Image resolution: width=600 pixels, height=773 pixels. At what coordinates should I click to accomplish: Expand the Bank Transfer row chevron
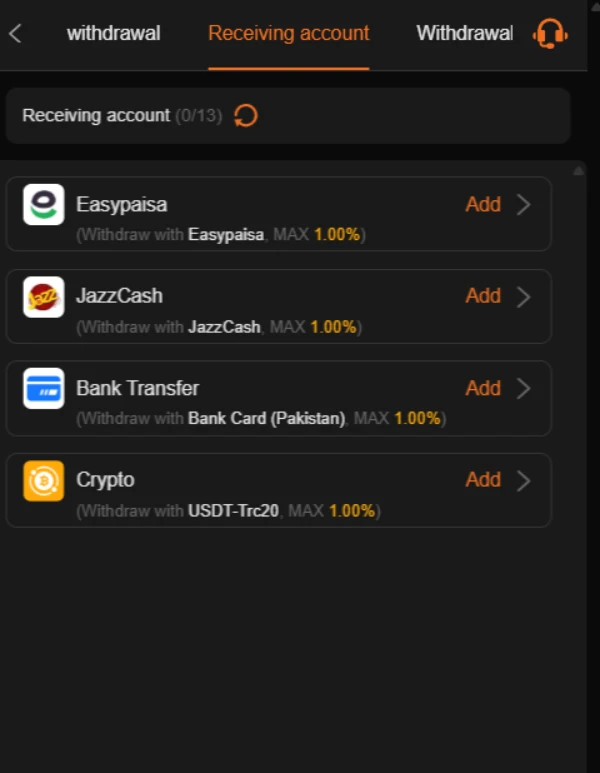[524, 388]
